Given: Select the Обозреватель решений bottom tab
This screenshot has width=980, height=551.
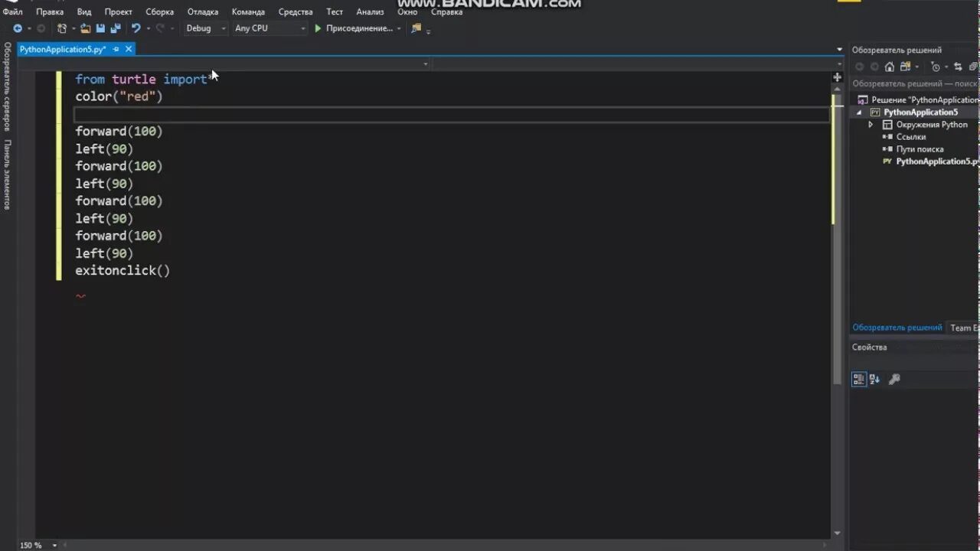Looking at the screenshot, I should point(897,328).
